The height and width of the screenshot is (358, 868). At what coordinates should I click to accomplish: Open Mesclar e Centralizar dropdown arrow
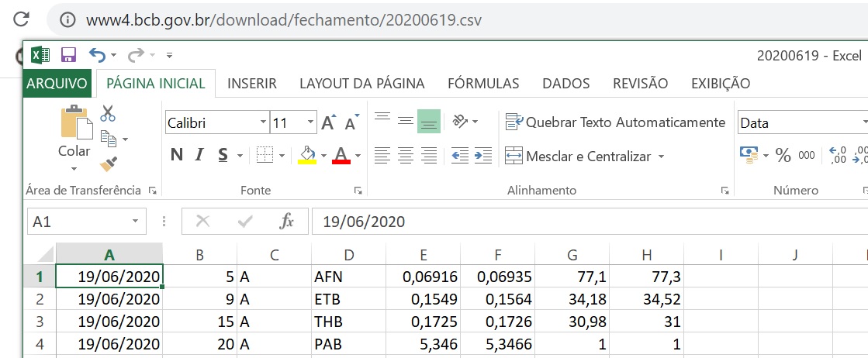[x=661, y=157]
